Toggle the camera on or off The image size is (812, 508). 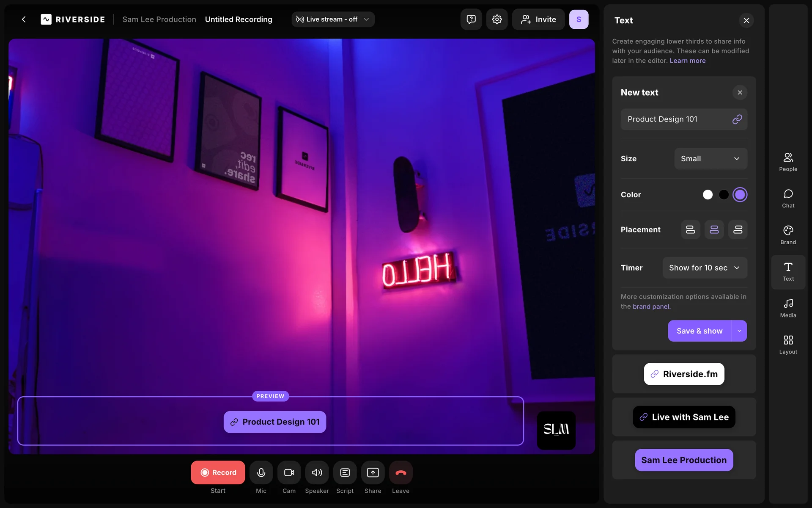289,472
